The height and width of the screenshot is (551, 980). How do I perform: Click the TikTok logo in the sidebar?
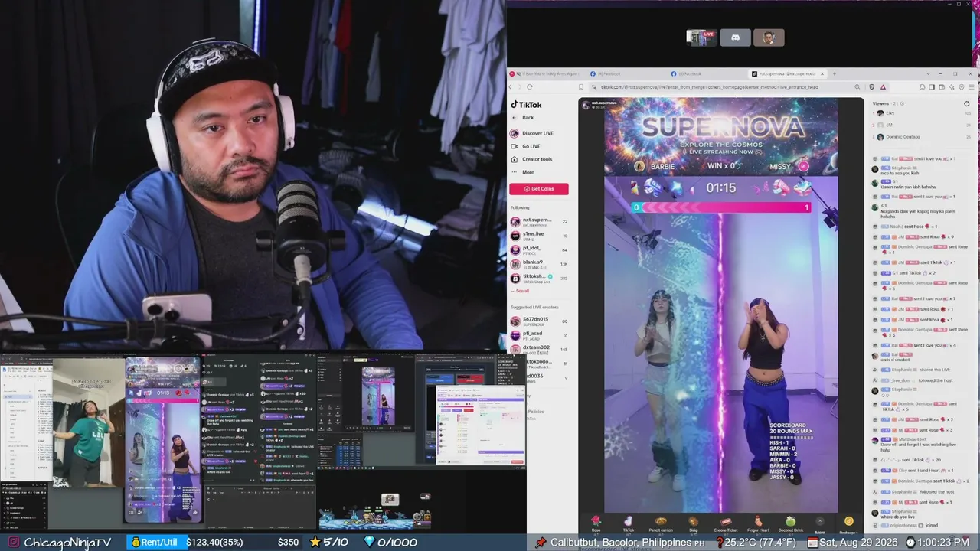click(x=526, y=105)
